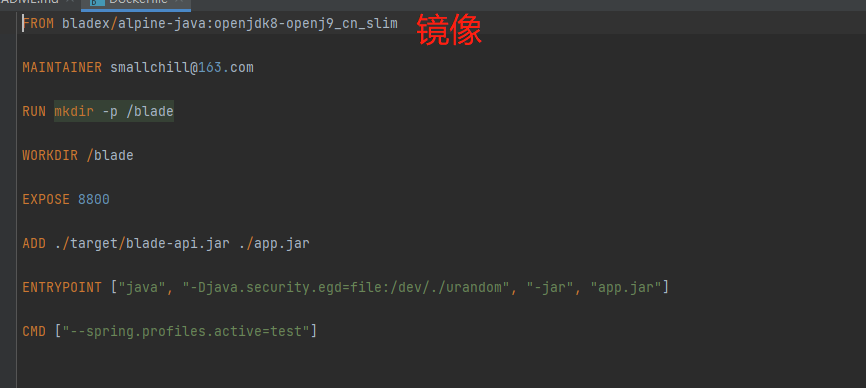Click the WORKDIR instruction keyword
Screen dimensions: 866x388
(50, 156)
